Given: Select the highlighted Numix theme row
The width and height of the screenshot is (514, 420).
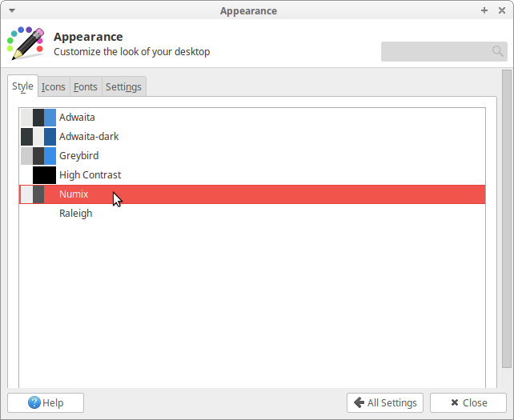Looking at the screenshot, I should [252, 194].
